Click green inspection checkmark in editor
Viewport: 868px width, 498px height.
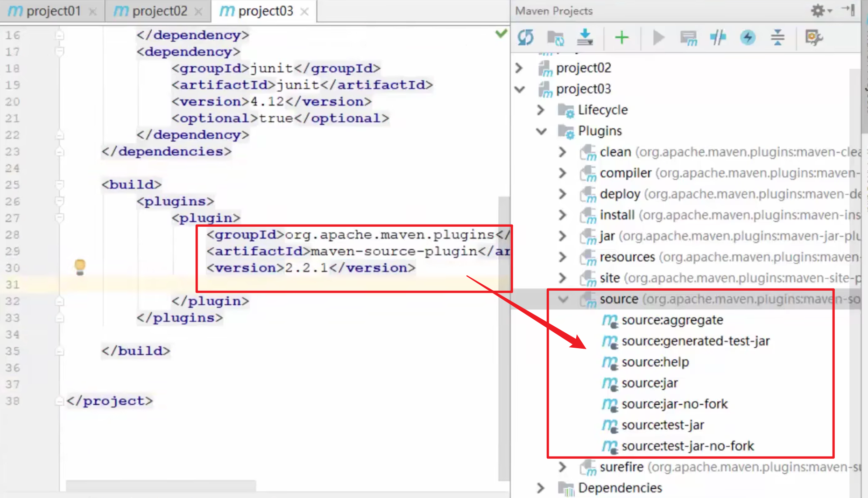[501, 33]
